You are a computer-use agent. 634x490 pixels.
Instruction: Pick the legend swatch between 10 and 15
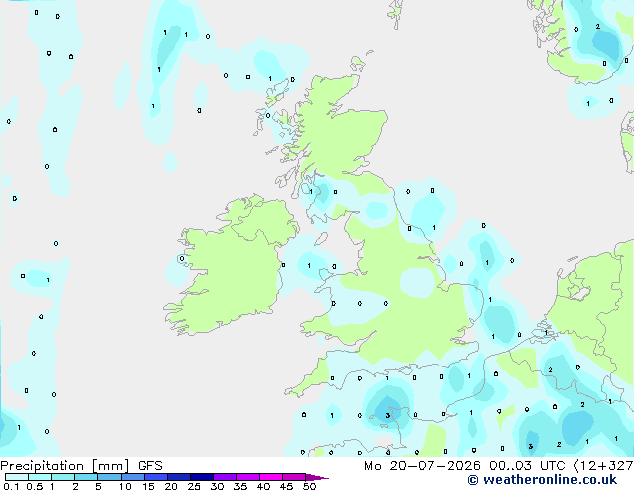(x=132, y=477)
